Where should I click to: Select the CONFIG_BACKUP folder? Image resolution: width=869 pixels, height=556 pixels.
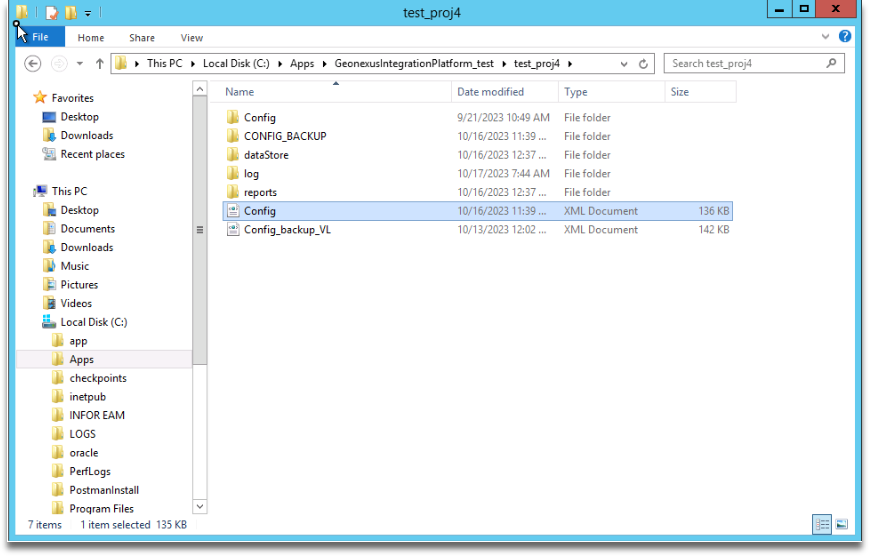(x=285, y=136)
